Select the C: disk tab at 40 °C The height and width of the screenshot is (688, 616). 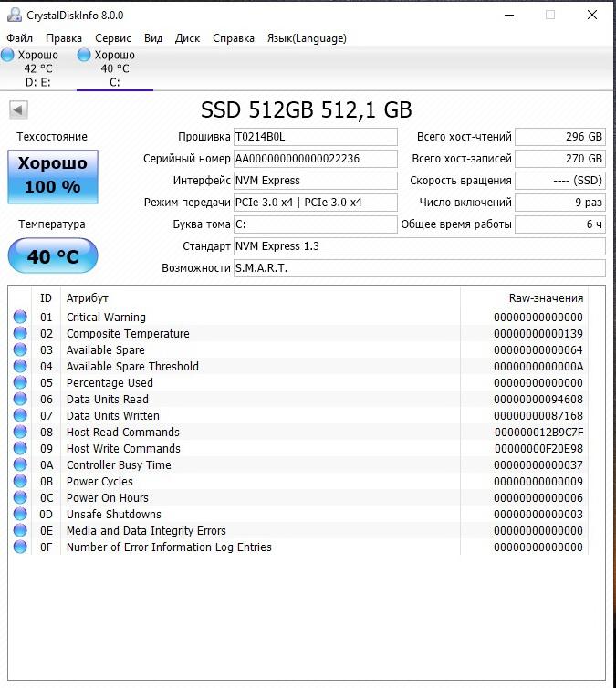click(114, 68)
